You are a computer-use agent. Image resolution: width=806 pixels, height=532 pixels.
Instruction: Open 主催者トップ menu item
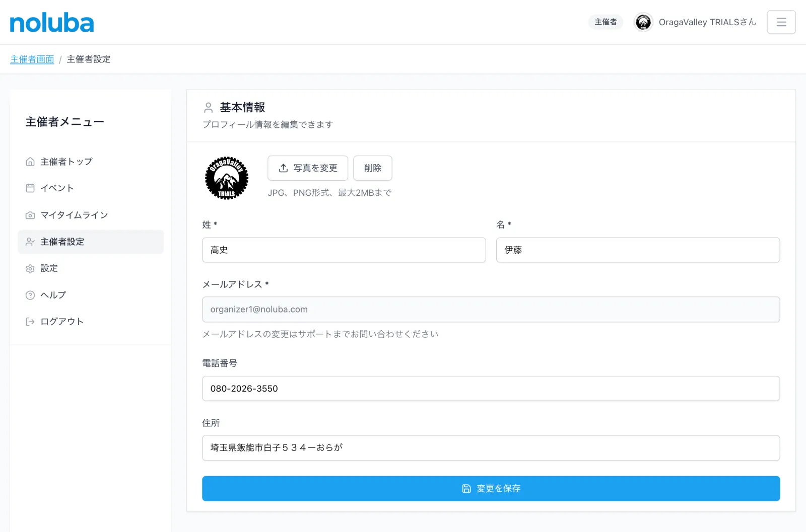(91, 162)
